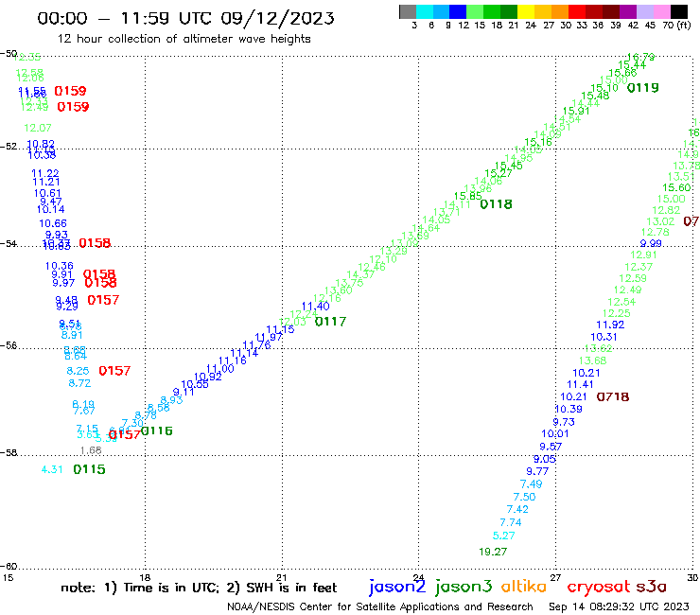Click the wave height value '11.92'
Screen dimensions: 700x615
(610, 325)
